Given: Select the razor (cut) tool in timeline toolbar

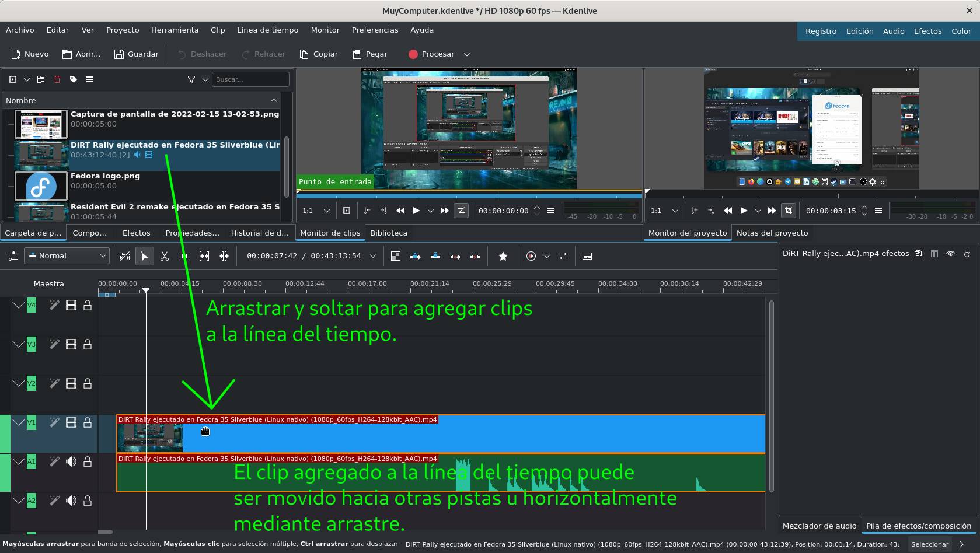Looking at the screenshot, I should pos(165,256).
